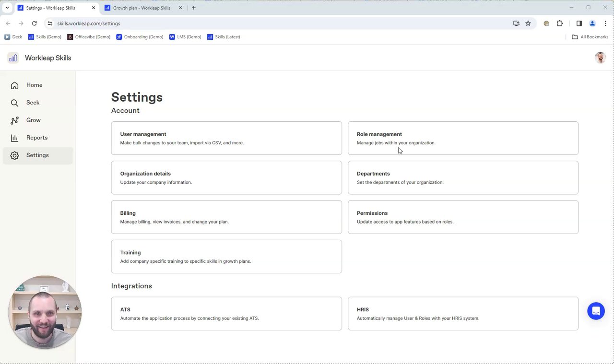Viewport: 614px width, 364px height.
Task: Click the Workleap Skills logo
Action: pyautogui.click(x=13, y=58)
